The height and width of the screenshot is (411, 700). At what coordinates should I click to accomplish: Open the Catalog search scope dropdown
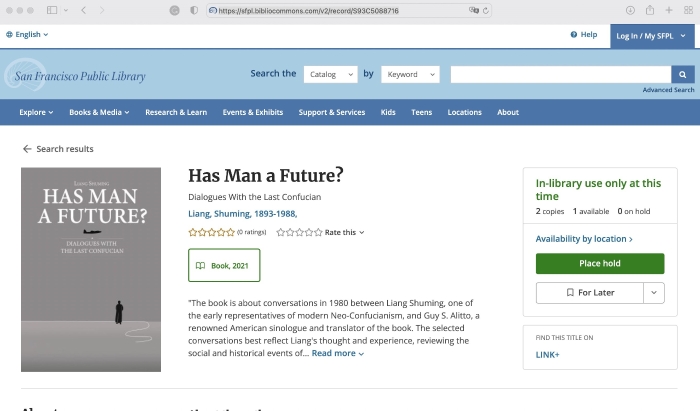tap(330, 74)
